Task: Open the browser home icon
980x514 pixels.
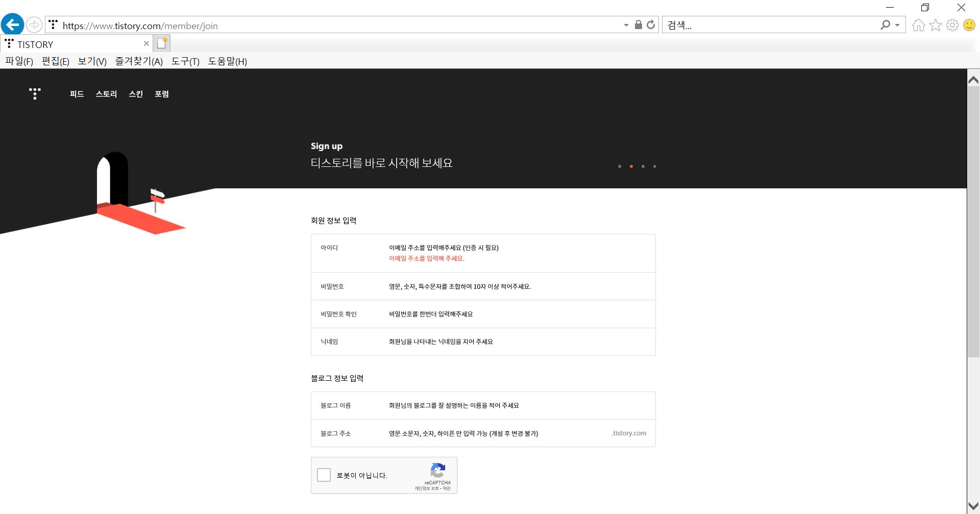Action: pyautogui.click(x=918, y=25)
